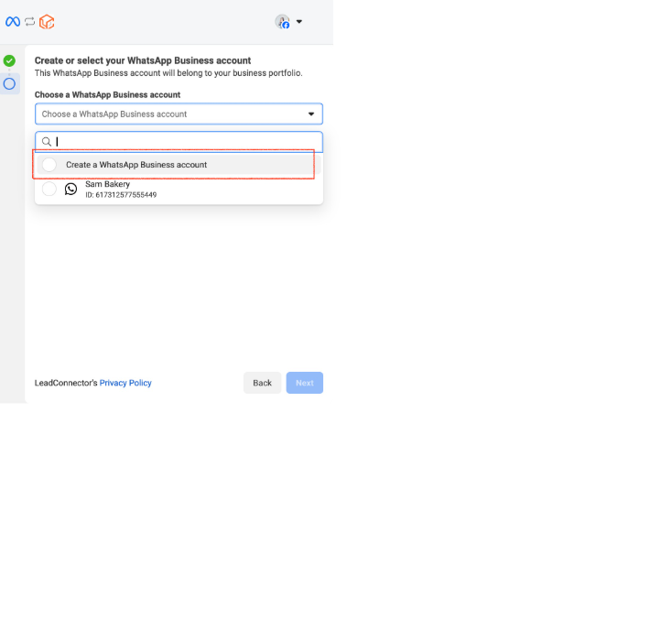Click the Sam Bakery ID number text
The image size is (672, 619).
click(x=121, y=195)
